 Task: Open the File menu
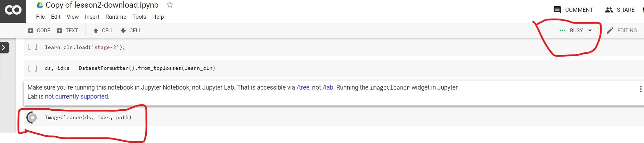(40, 17)
